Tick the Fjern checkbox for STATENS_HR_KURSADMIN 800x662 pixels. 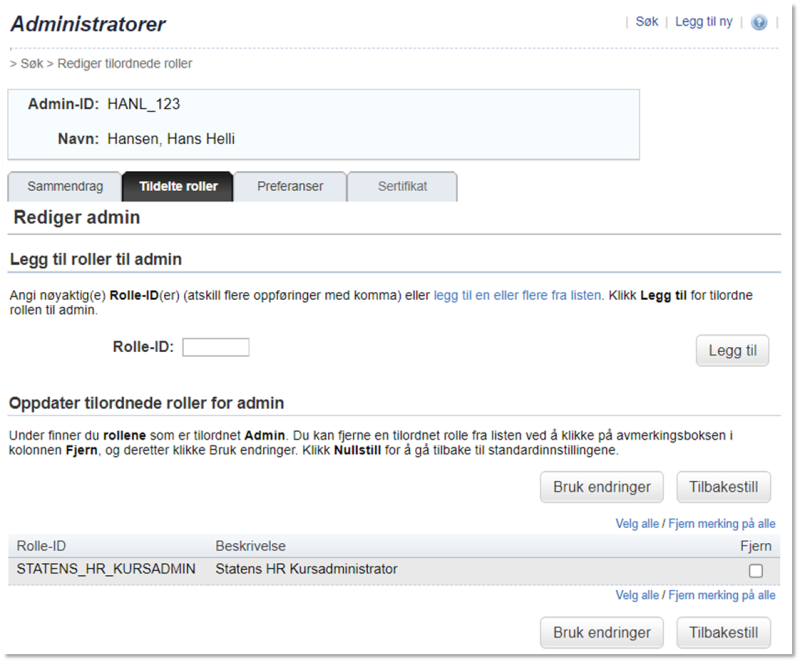[x=756, y=571]
